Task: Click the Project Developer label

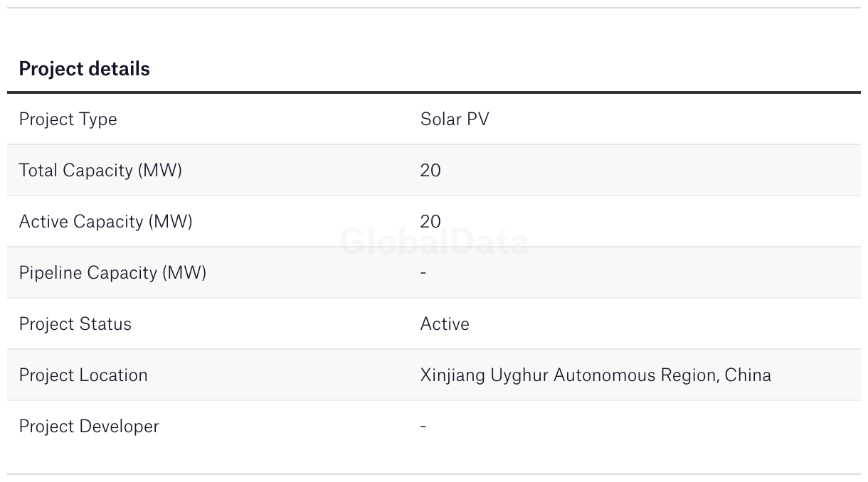Action: point(89,427)
